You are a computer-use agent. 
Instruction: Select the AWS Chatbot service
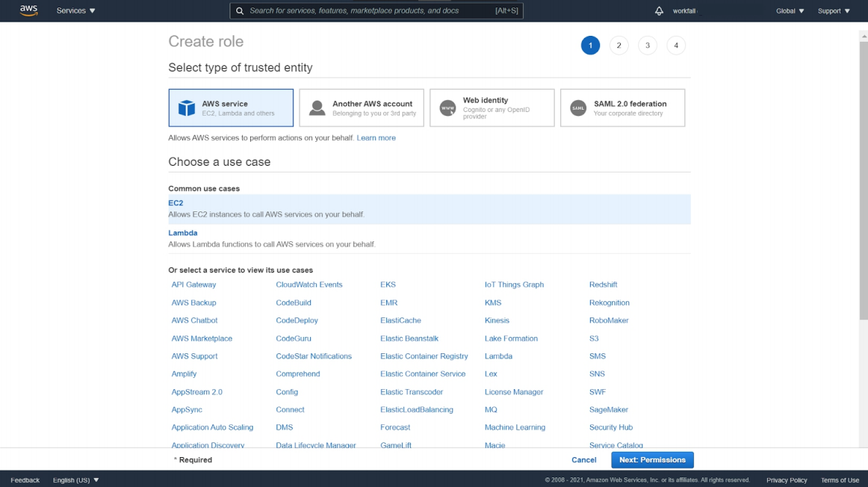pyautogui.click(x=194, y=320)
